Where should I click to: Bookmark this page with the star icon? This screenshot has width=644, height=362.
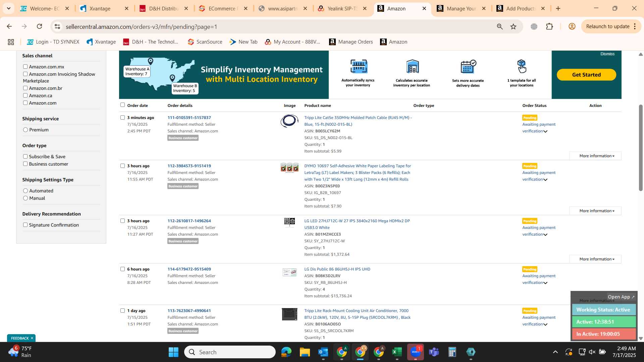pos(514,26)
